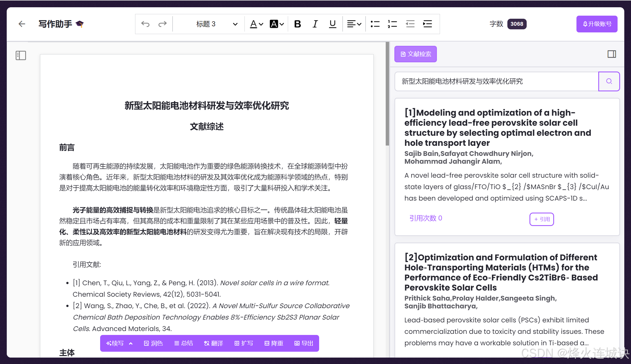Expand the 续写 options arrow
This screenshot has width=631, height=364.
[131, 343]
